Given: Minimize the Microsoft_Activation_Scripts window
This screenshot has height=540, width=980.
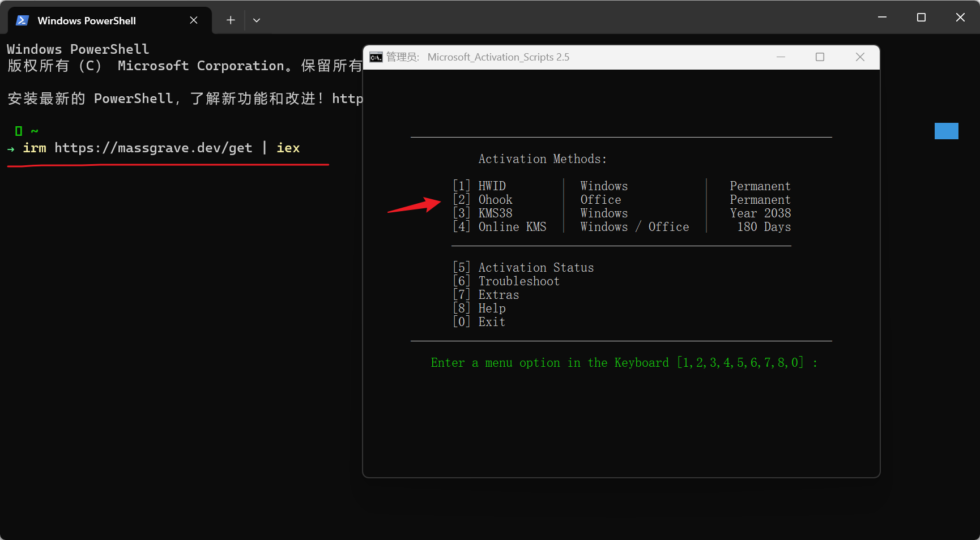Looking at the screenshot, I should click(x=781, y=57).
